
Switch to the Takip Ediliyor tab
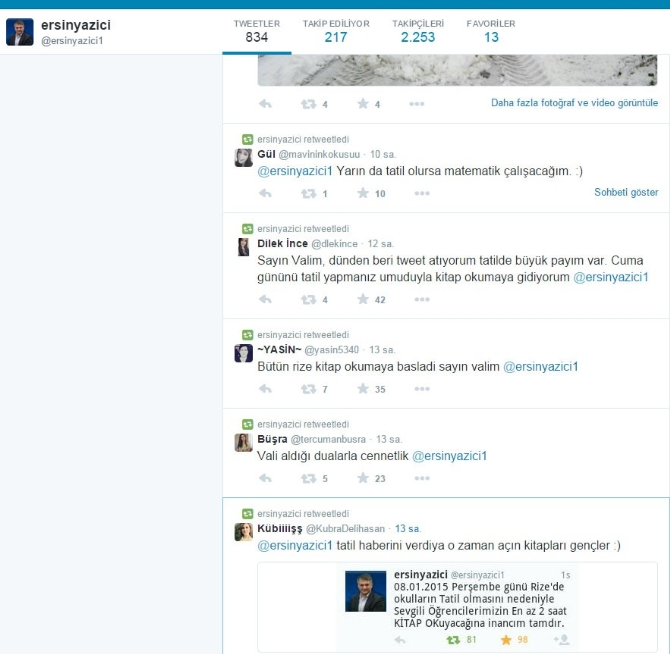click(335, 31)
